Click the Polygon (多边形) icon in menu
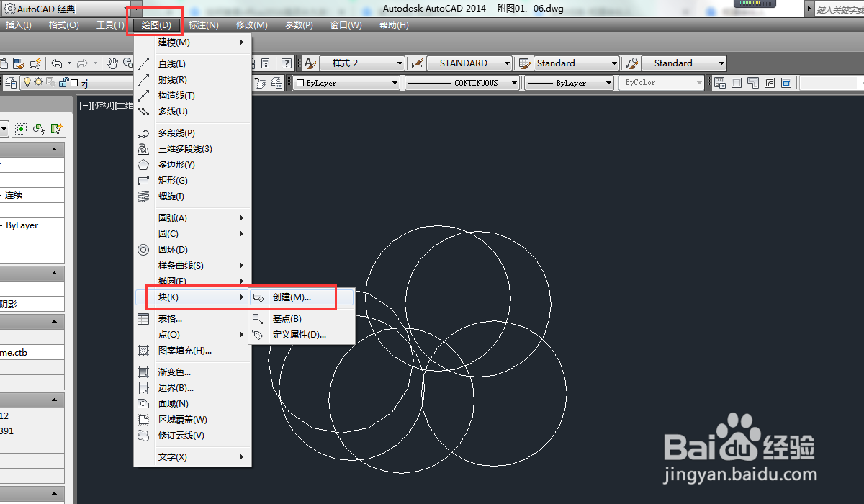864x504 pixels. [x=143, y=165]
